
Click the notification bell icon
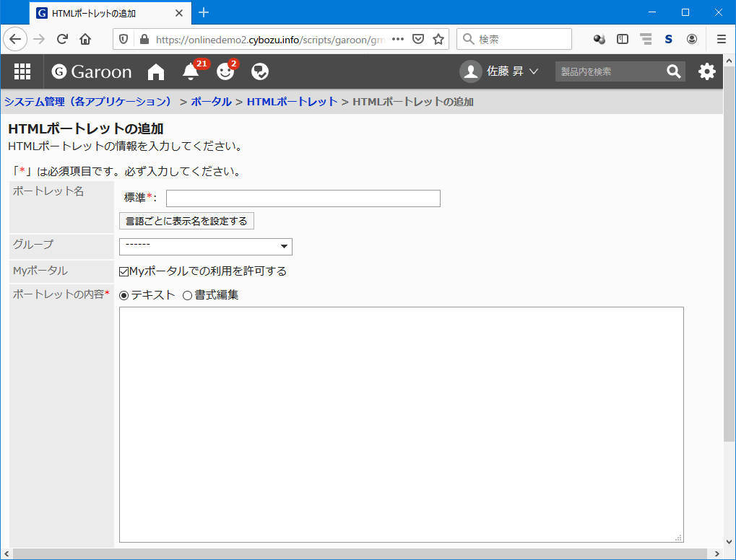point(190,72)
